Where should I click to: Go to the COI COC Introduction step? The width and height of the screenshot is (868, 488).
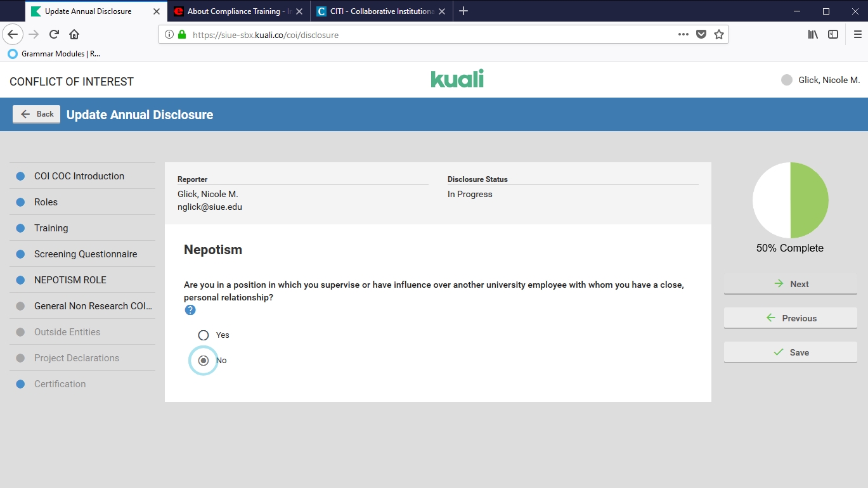79,176
